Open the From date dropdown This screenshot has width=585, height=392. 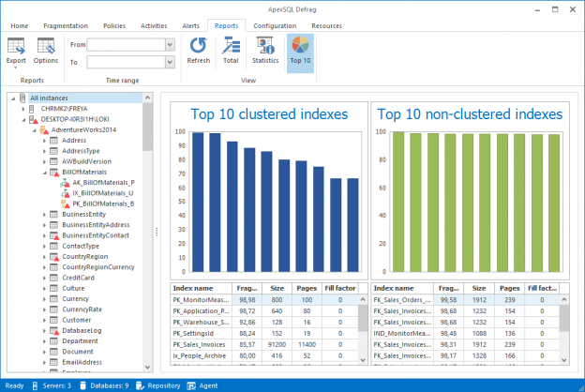click(170, 44)
